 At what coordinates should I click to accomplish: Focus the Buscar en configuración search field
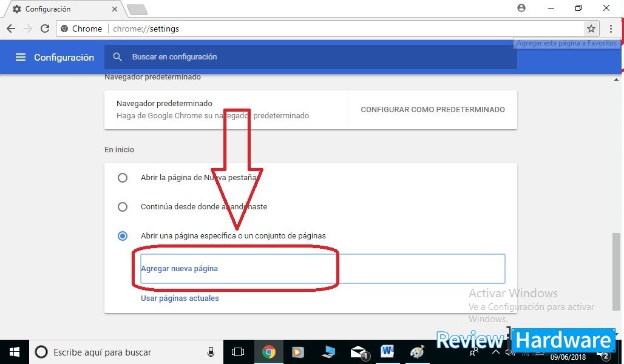tap(310, 57)
